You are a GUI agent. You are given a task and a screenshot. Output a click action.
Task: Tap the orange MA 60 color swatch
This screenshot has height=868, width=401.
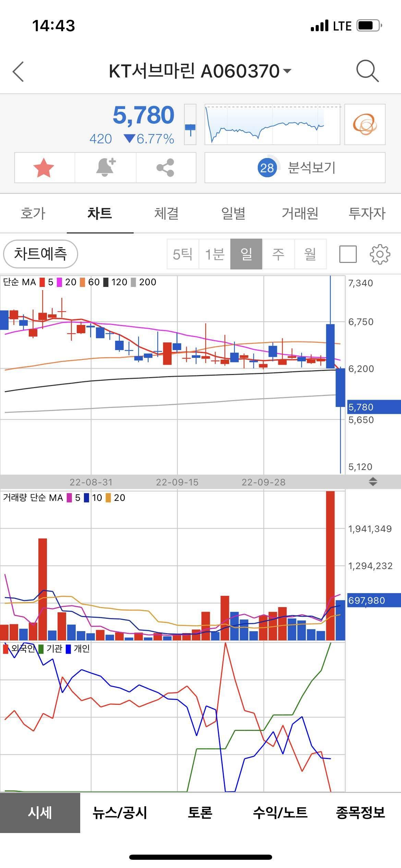tap(83, 282)
